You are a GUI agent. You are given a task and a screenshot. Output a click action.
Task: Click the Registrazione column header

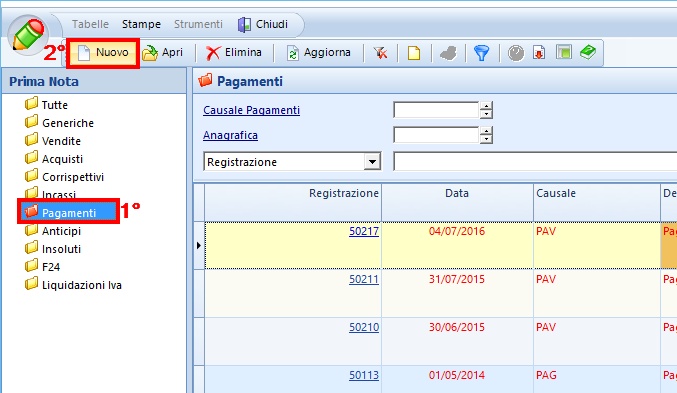[x=293, y=203]
